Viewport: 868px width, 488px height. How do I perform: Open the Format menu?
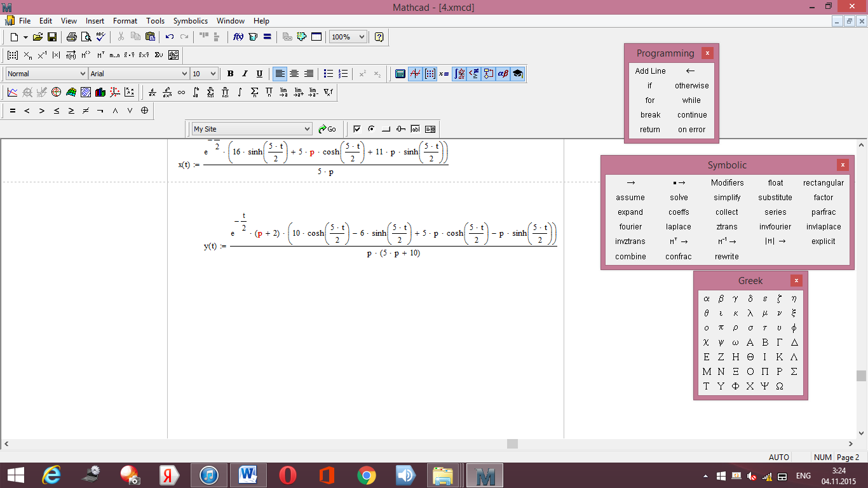pyautogui.click(x=125, y=21)
